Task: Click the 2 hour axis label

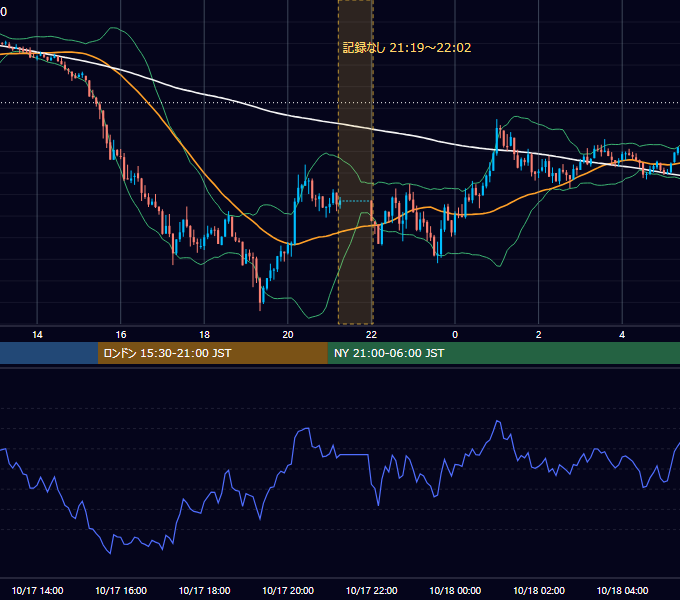Action: point(539,335)
